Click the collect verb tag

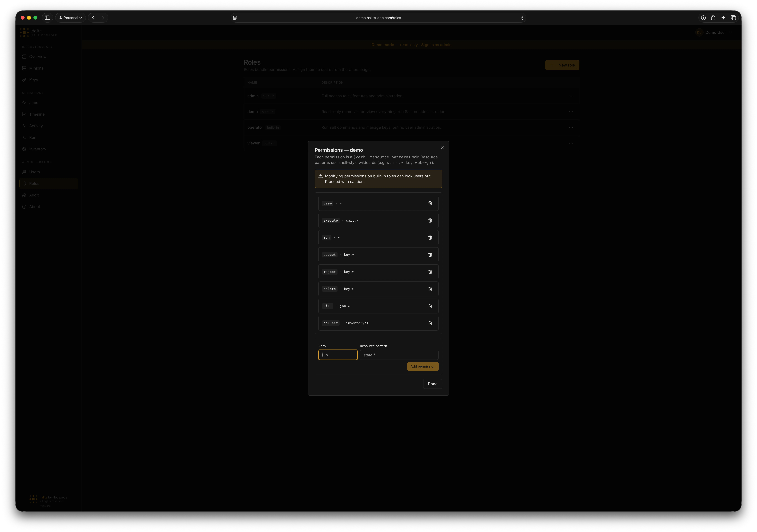331,323
